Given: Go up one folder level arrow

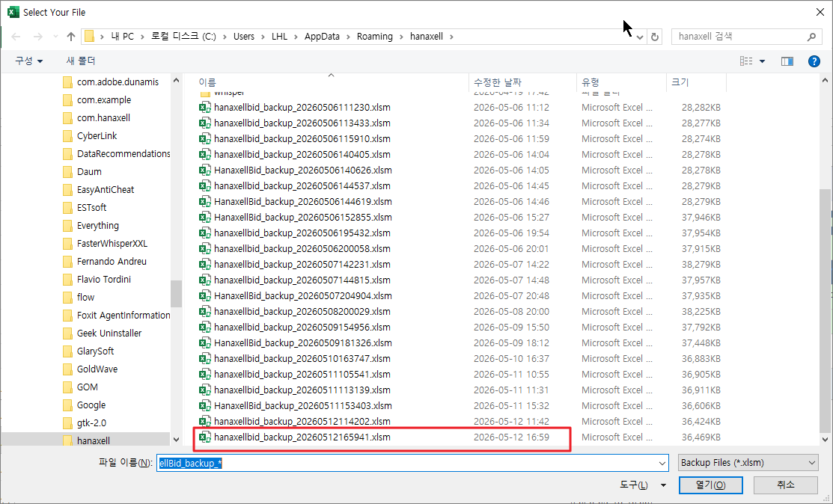Looking at the screenshot, I should 71,37.
